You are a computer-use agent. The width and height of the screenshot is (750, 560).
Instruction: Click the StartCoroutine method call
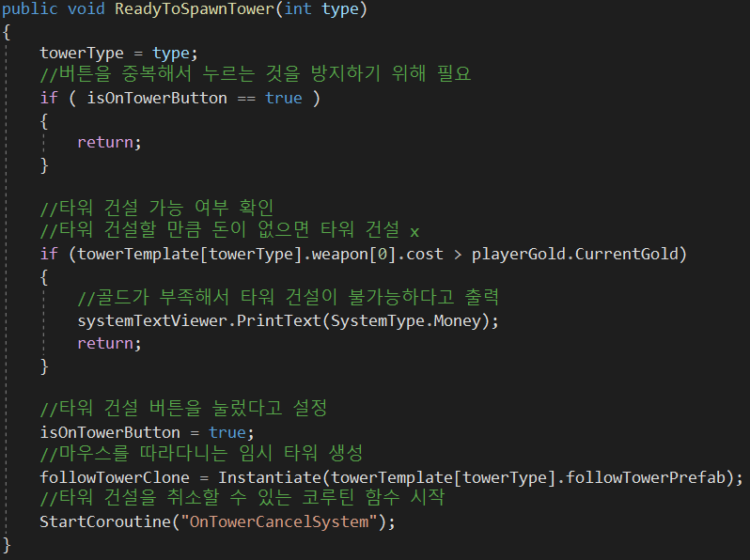point(104,521)
